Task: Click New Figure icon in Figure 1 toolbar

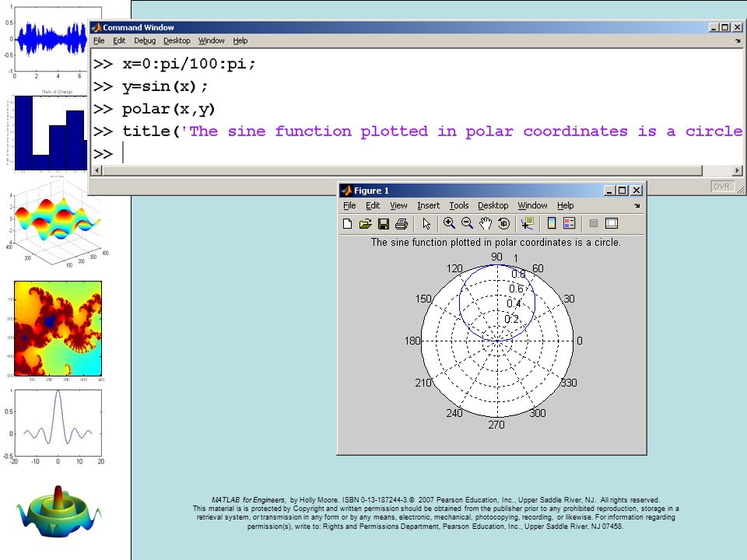Action: [347, 223]
